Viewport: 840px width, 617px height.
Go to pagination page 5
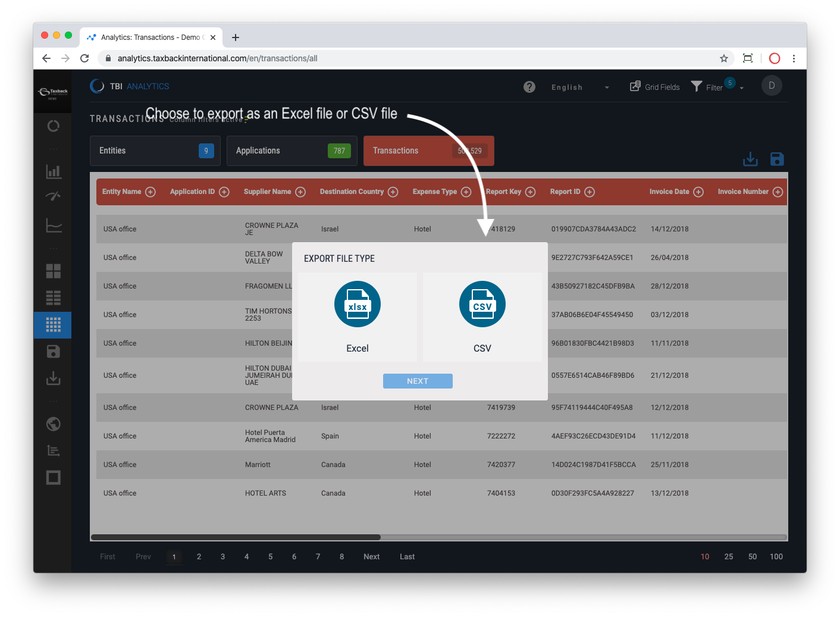point(270,557)
